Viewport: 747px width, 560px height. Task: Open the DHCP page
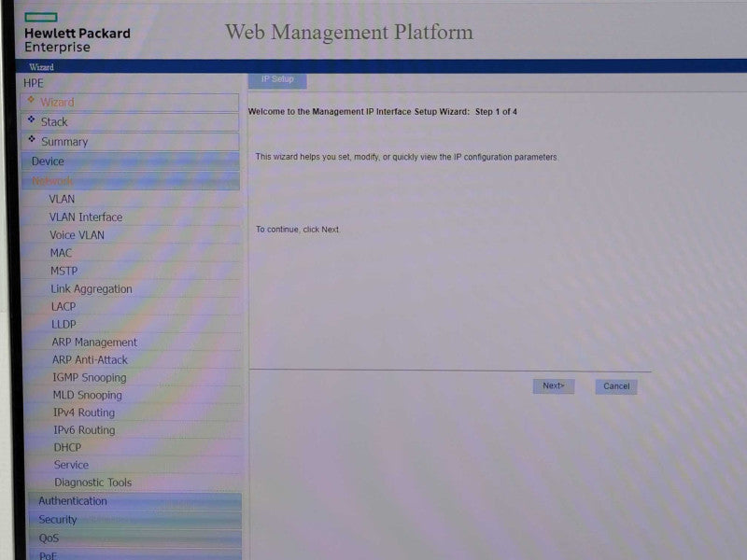pos(67,448)
